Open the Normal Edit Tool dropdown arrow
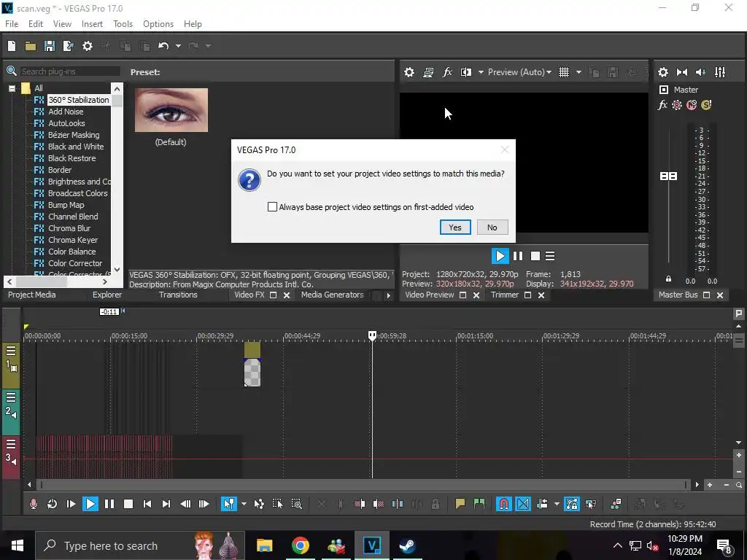The width and height of the screenshot is (747, 560). pos(244,504)
